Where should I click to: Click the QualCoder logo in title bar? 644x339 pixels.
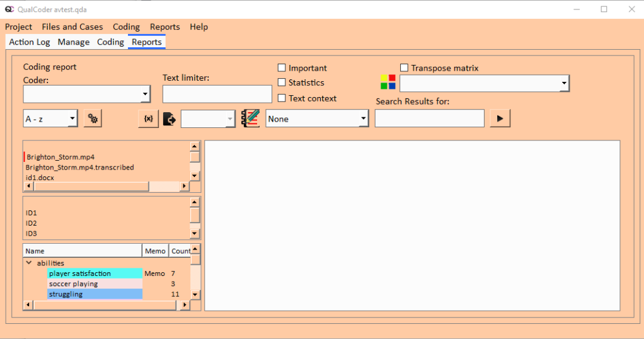click(x=9, y=9)
